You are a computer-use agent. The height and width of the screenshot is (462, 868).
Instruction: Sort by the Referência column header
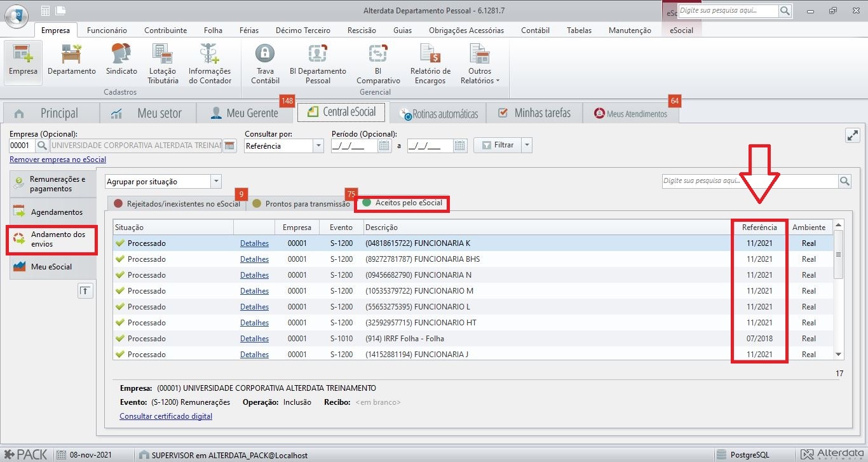(759, 227)
